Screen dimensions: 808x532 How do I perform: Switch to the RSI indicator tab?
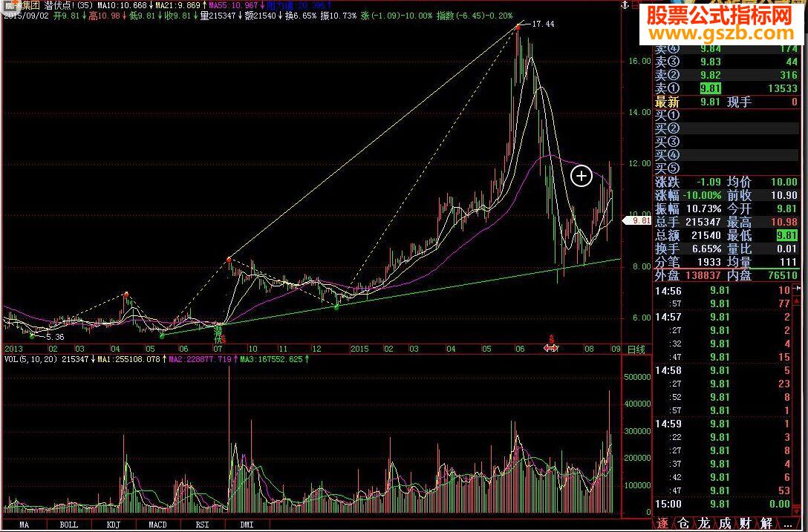(203, 525)
